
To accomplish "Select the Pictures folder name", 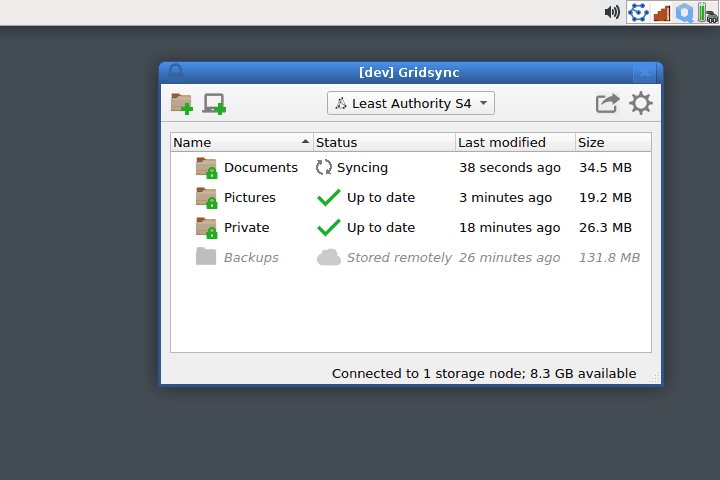I will [250, 198].
